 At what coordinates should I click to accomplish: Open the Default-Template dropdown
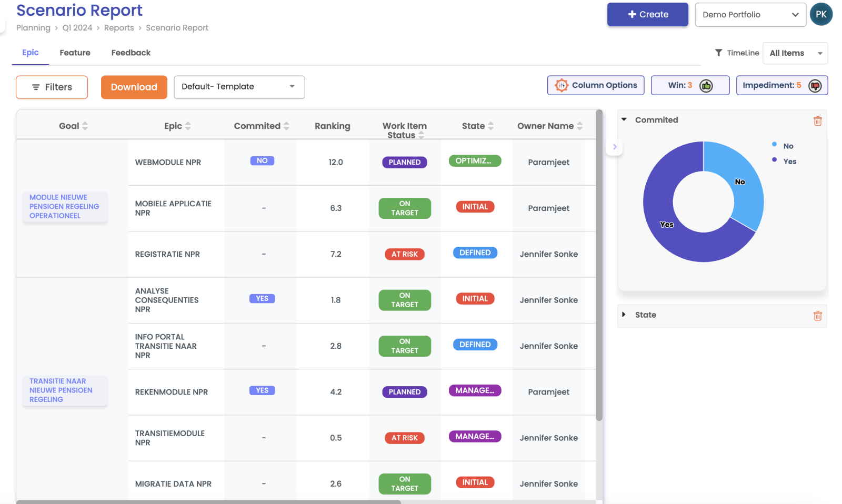click(x=239, y=87)
